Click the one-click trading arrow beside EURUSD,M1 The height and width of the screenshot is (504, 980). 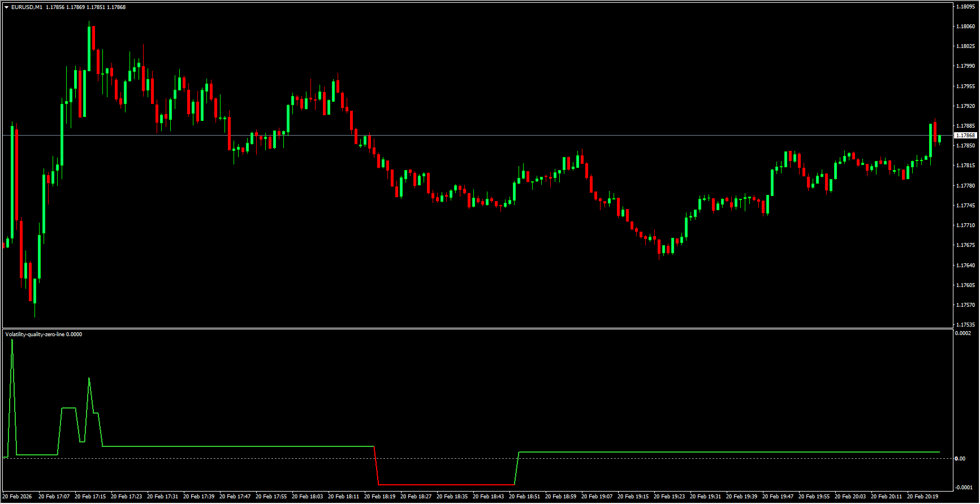pyautogui.click(x=6, y=7)
